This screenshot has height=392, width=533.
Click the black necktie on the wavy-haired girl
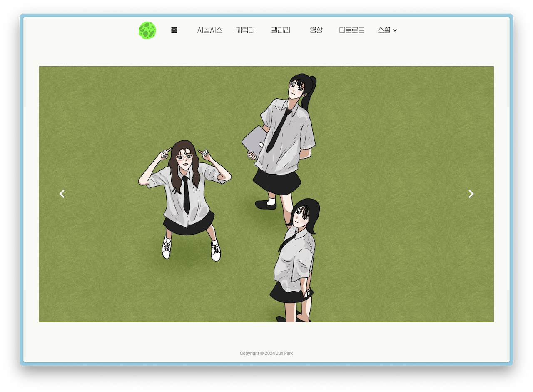[186, 196]
